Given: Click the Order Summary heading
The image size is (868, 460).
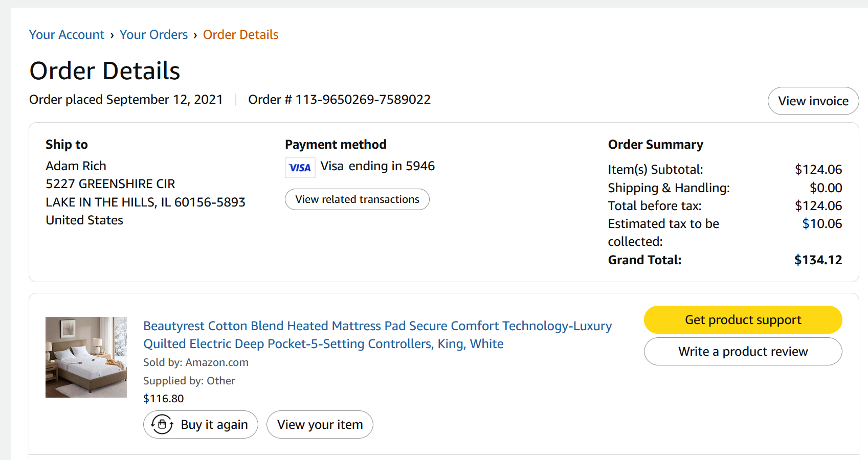Looking at the screenshot, I should (655, 145).
